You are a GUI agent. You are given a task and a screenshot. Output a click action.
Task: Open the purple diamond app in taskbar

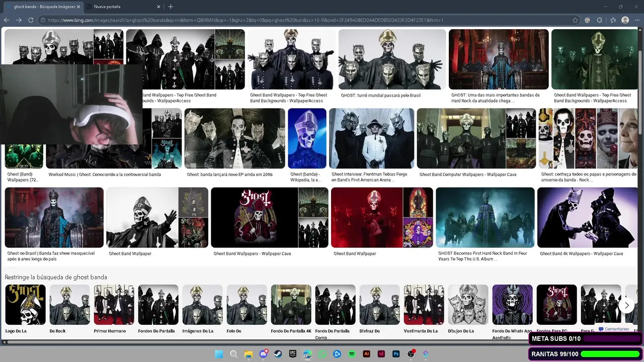426,354
